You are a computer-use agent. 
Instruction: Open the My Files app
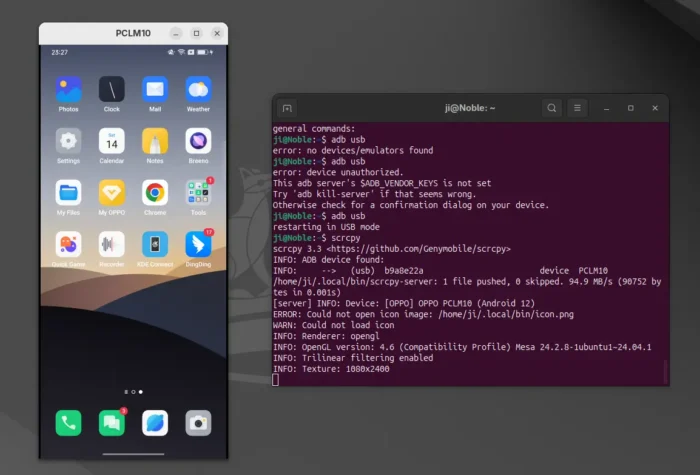point(68,193)
